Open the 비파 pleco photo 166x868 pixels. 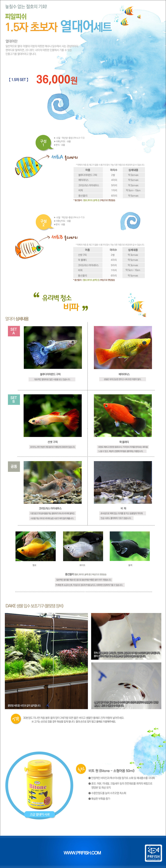point(123,482)
